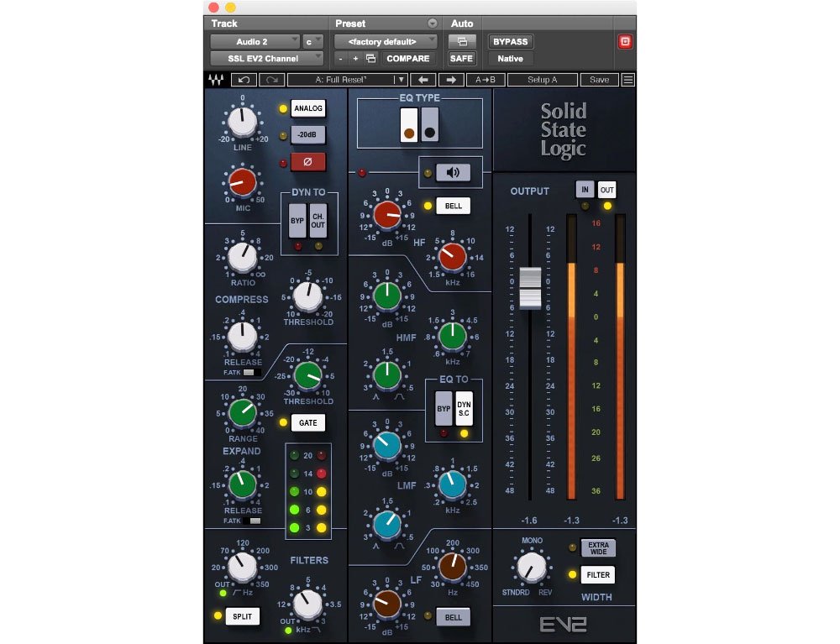The height and width of the screenshot is (644, 840).
Task: Click the SAFE button
Action: [x=461, y=58]
